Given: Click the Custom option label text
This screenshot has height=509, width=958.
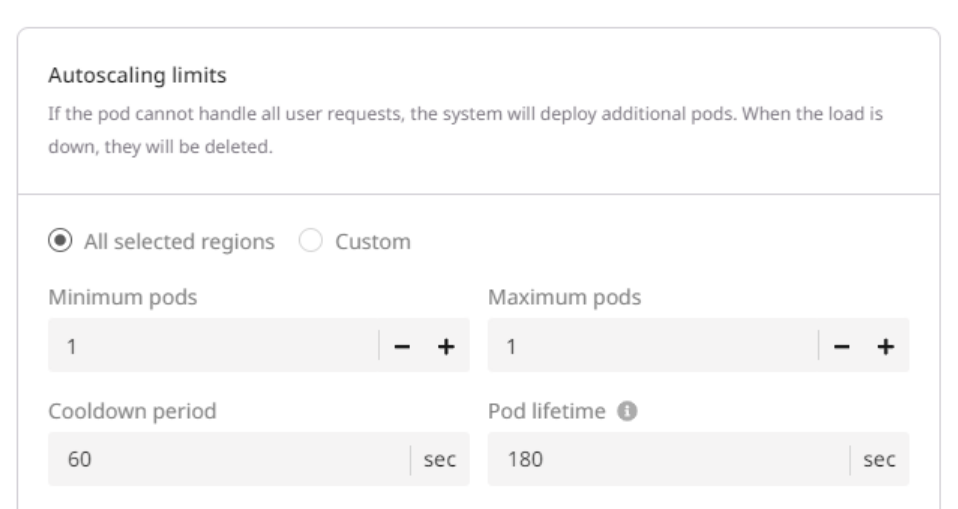Looking at the screenshot, I should point(373,242).
